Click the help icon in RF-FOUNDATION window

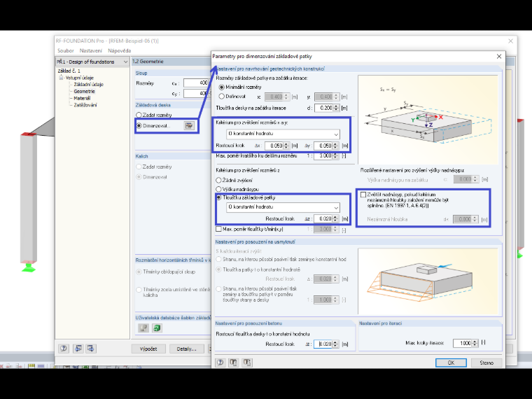[64, 349]
